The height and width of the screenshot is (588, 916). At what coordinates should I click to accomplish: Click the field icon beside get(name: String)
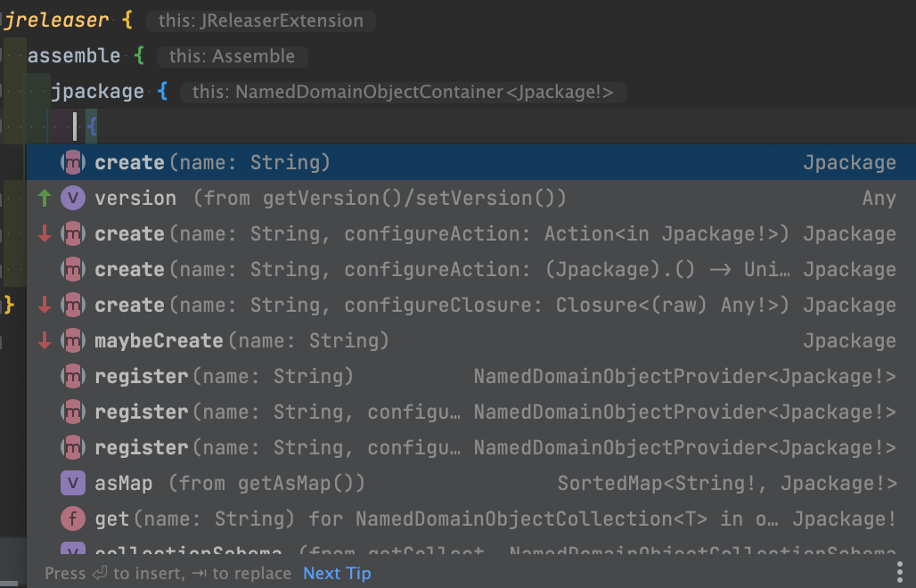[x=73, y=519]
